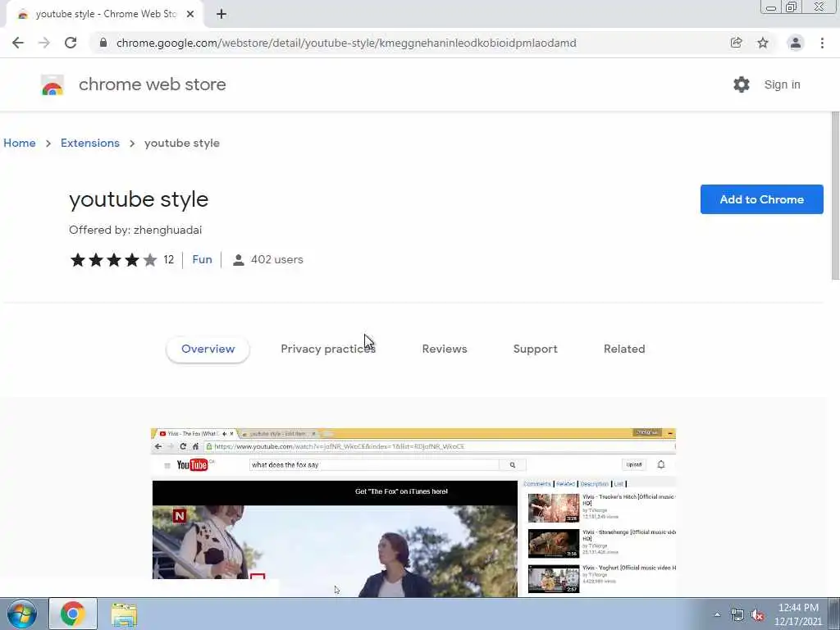Switch to the Related tab
This screenshot has width=840, height=630.
pos(624,349)
